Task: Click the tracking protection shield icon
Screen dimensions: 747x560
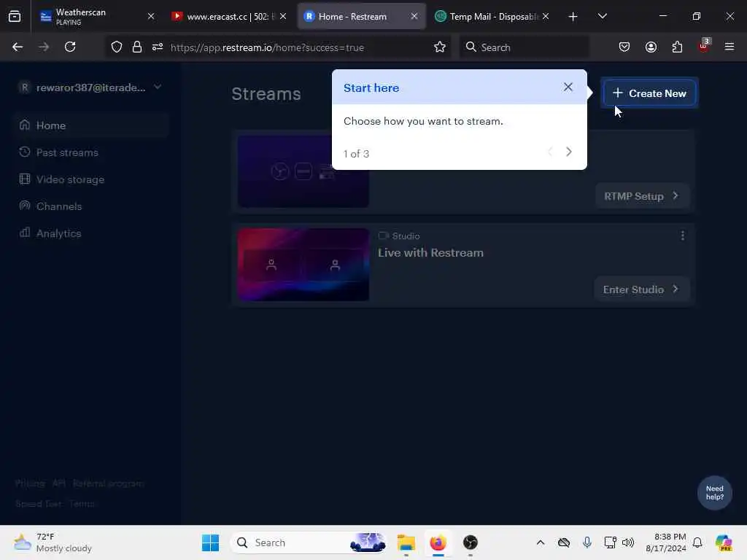Action: [117, 47]
